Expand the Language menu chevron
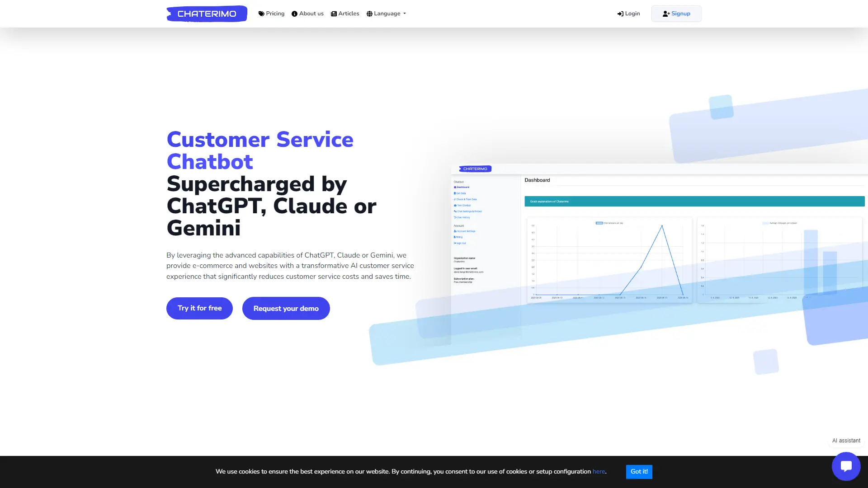 tap(405, 14)
